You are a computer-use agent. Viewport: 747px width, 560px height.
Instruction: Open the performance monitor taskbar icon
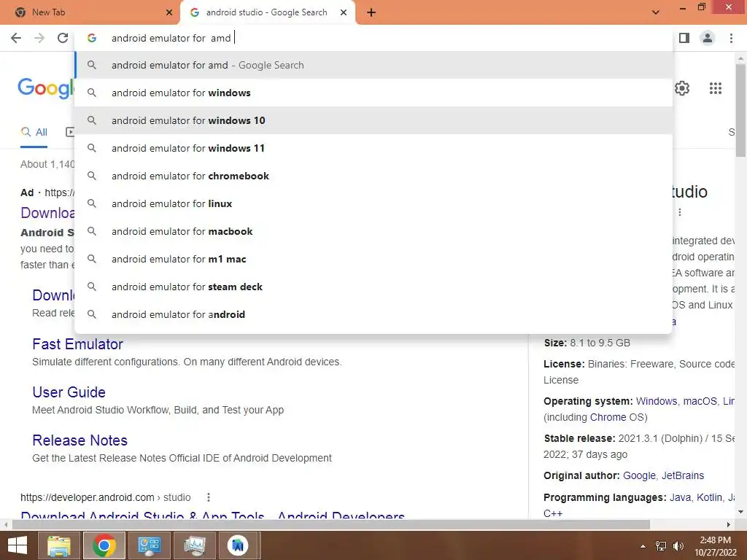(194, 545)
